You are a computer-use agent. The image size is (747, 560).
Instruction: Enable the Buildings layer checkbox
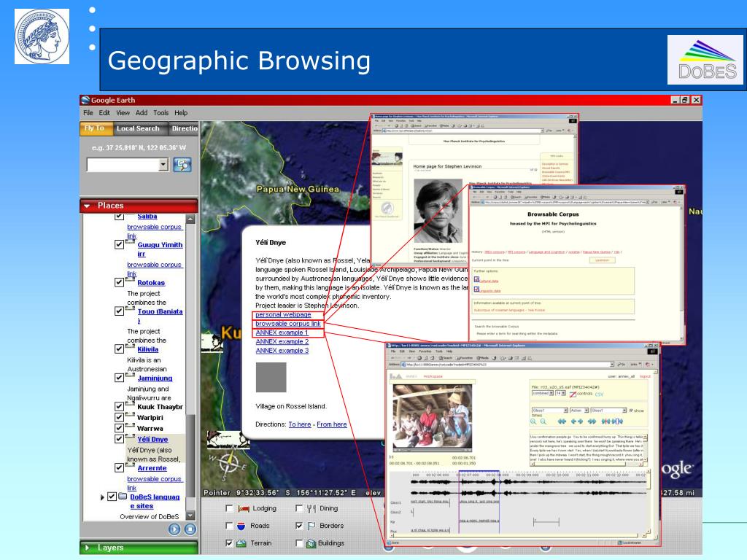298,543
